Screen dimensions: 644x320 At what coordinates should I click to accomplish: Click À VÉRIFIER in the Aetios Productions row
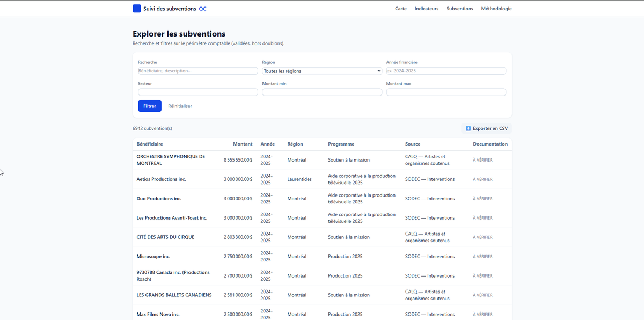(482, 179)
